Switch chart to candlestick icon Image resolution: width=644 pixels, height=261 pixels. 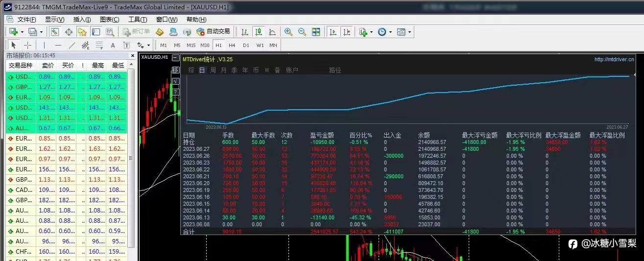[x=258, y=32]
